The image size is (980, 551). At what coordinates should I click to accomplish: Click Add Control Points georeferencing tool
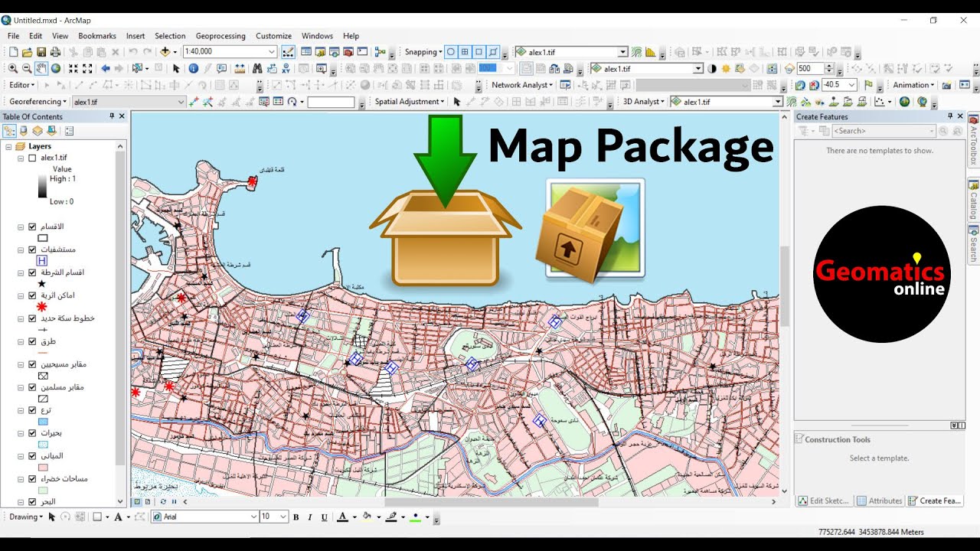[x=194, y=101]
